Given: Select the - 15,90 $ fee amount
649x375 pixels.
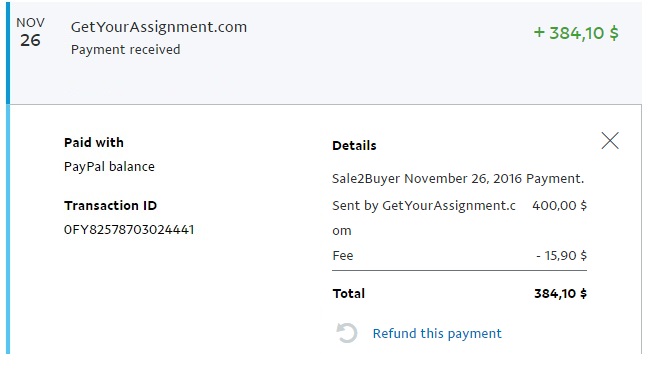Looking at the screenshot, I should pos(561,255).
